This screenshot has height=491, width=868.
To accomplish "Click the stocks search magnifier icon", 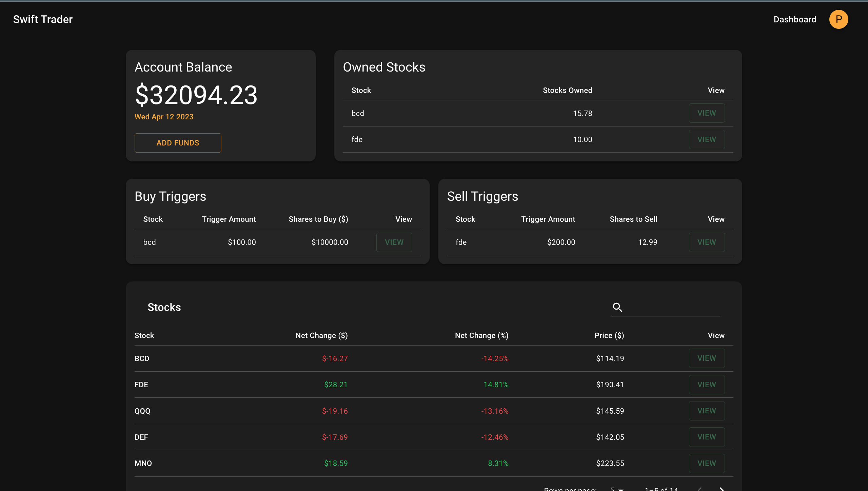I will point(617,307).
